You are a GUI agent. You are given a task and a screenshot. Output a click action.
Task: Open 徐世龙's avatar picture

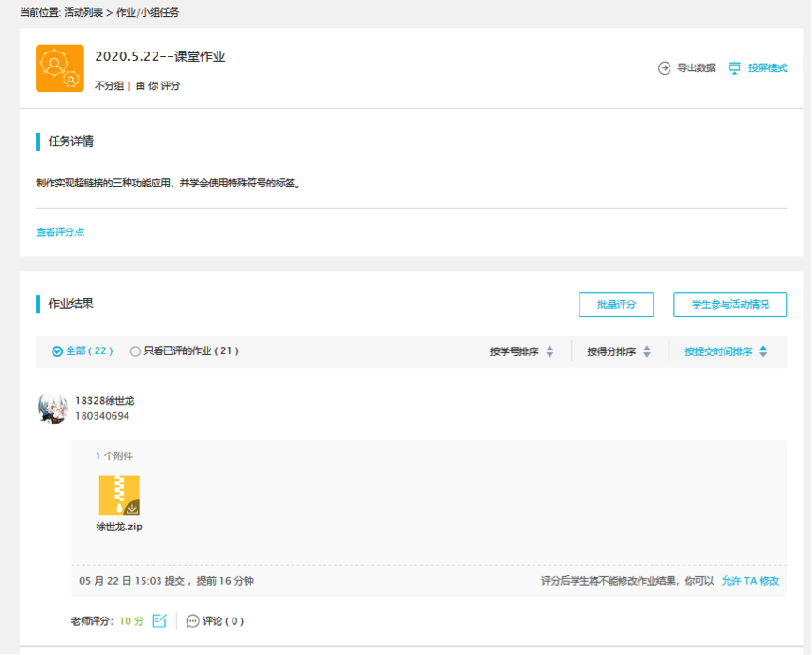tap(53, 409)
